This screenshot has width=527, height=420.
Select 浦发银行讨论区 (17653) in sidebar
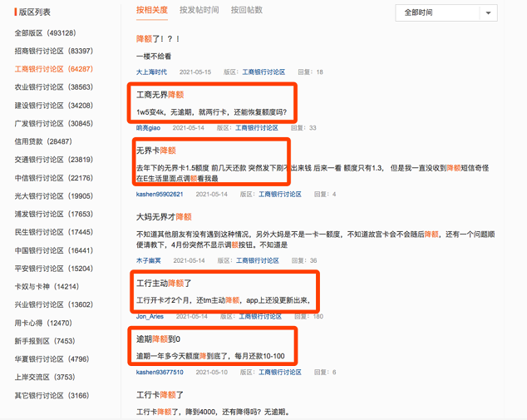pos(54,215)
